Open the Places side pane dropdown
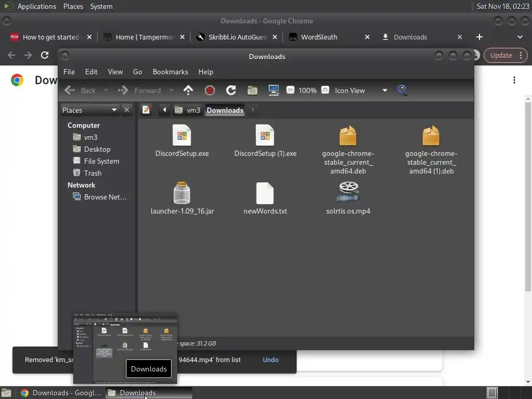 [x=90, y=110]
